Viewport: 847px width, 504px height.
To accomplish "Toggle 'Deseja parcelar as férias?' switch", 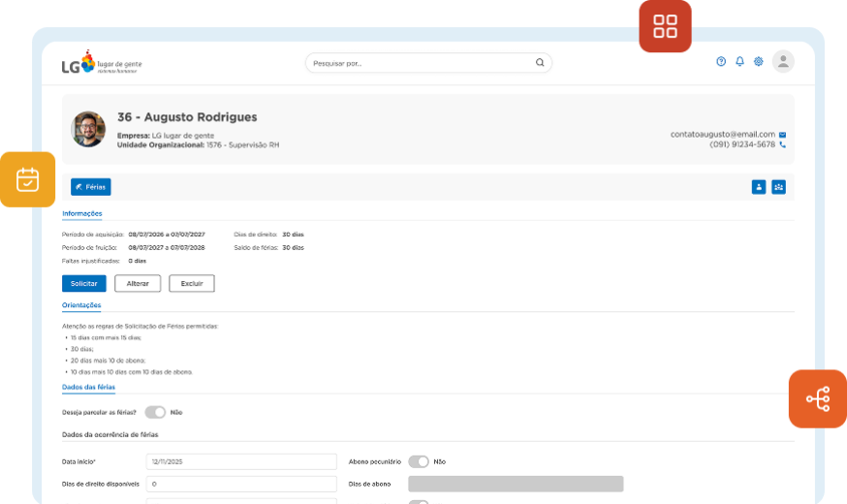I will (x=155, y=412).
